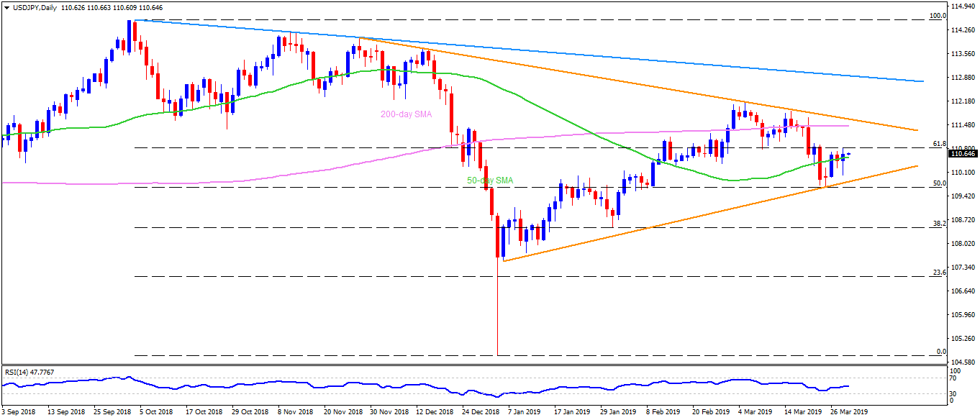Viewport: 980px width, 420px height.
Task: Click the 100.0 Fibonacci level label
Action: 936,16
